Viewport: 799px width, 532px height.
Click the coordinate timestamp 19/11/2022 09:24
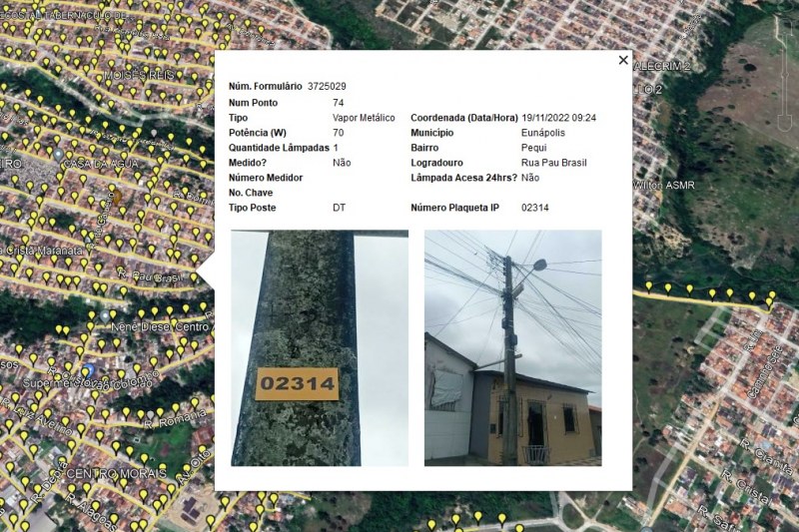pos(558,118)
